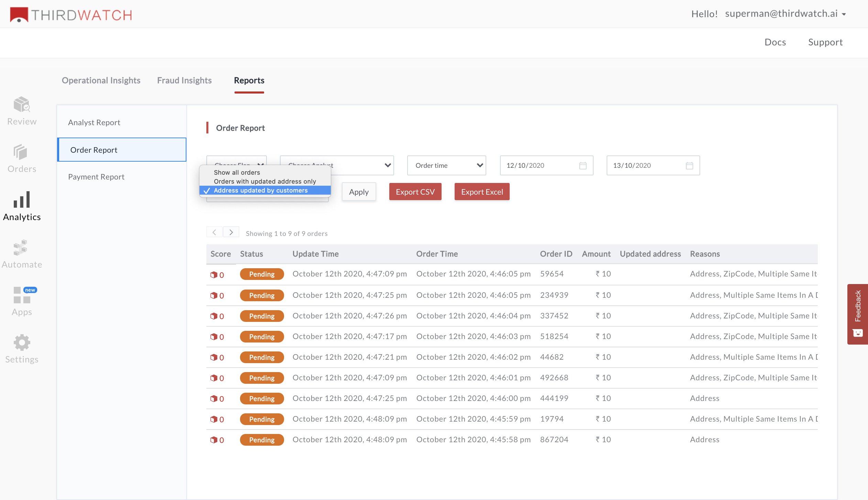Click Pending status of order 59654
This screenshot has height=500, width=868.
(x=262, y=274)
